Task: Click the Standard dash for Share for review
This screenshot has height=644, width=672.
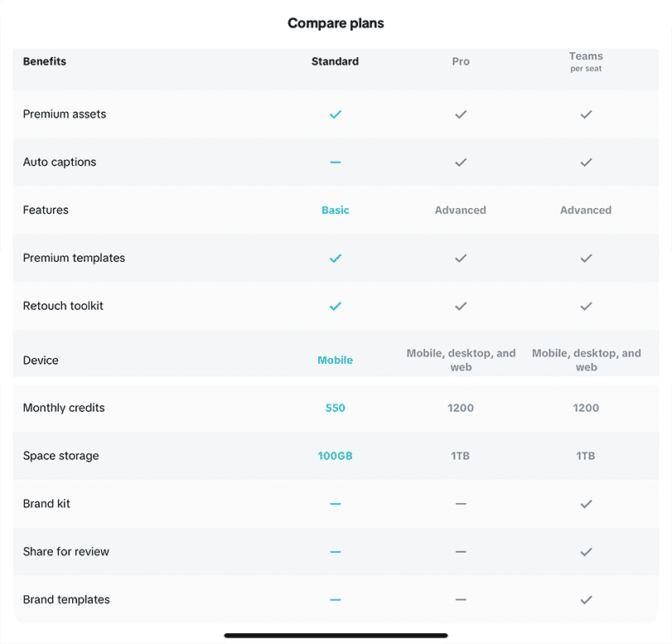Action: pyautogui.click(x=335, y=551)
